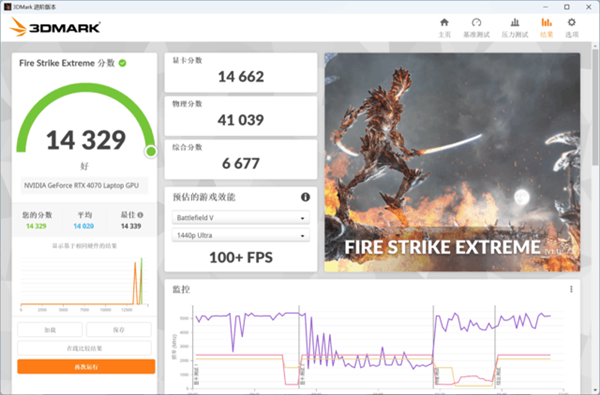Viewport: 600px width, 395px height.
Task: Expand the Battlefield V game dropdown
Action: (241, 218)
